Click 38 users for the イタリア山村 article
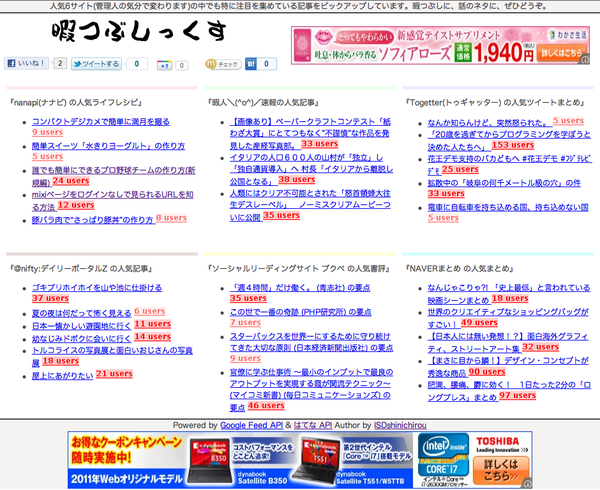 pyautogui.click(x=297, y=179)
